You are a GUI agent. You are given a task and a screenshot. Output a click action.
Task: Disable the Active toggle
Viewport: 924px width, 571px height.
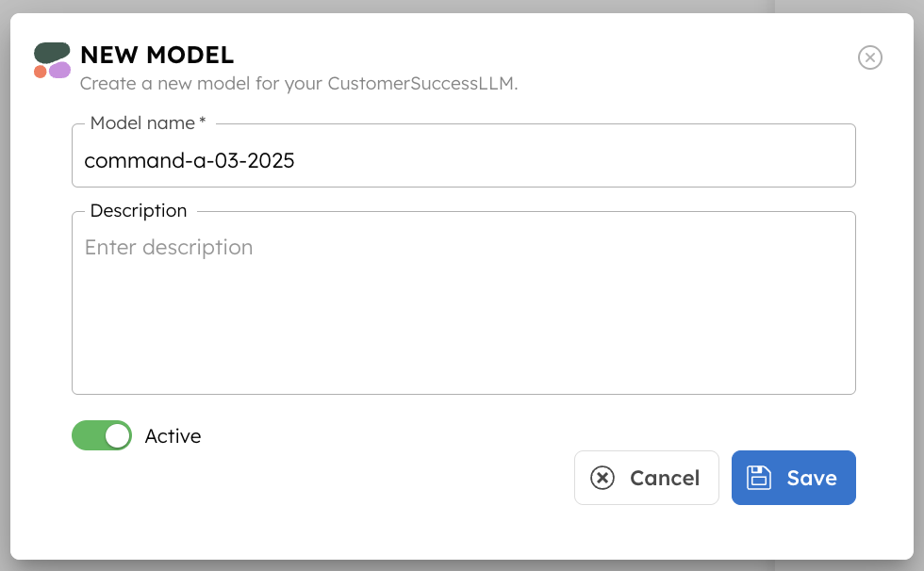click(x=102, y=435)
